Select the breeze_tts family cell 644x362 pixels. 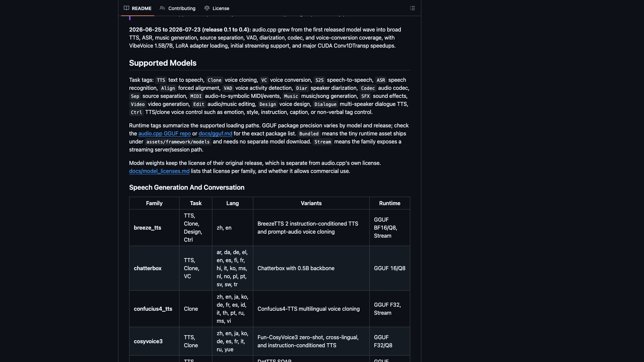coord(154,228)
